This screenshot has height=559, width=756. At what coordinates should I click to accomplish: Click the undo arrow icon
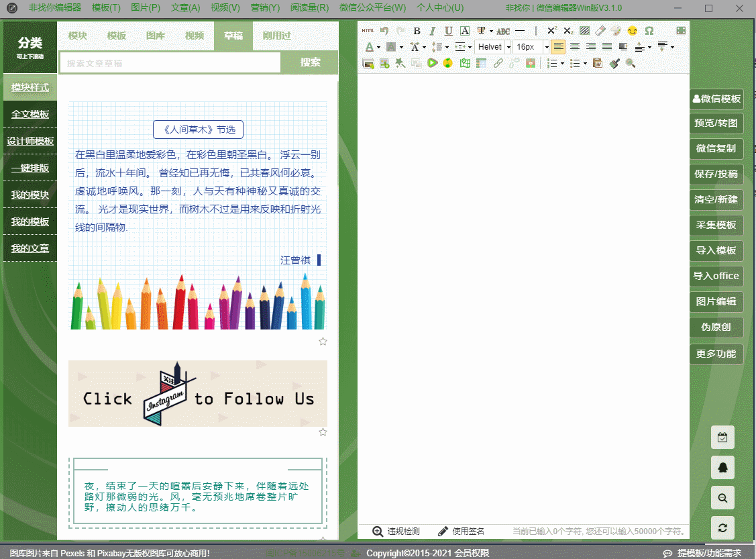coord(384,31)
